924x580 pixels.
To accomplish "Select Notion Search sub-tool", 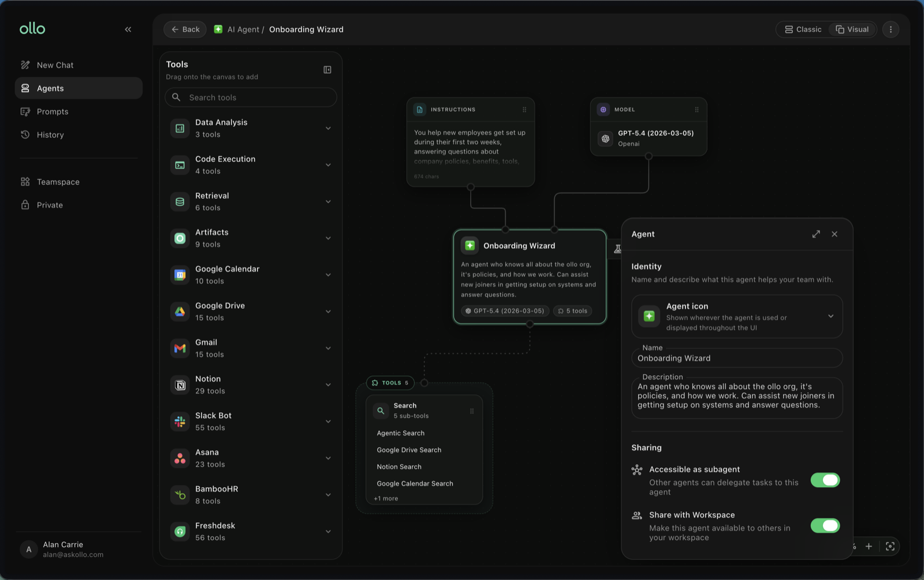I will (399, 467).
